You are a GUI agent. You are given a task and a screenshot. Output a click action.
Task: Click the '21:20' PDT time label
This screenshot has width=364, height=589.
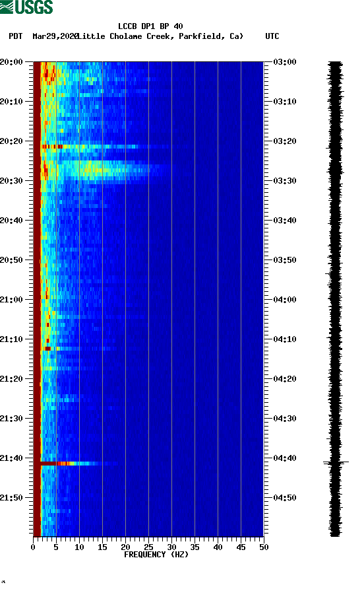tap(11, 378)
